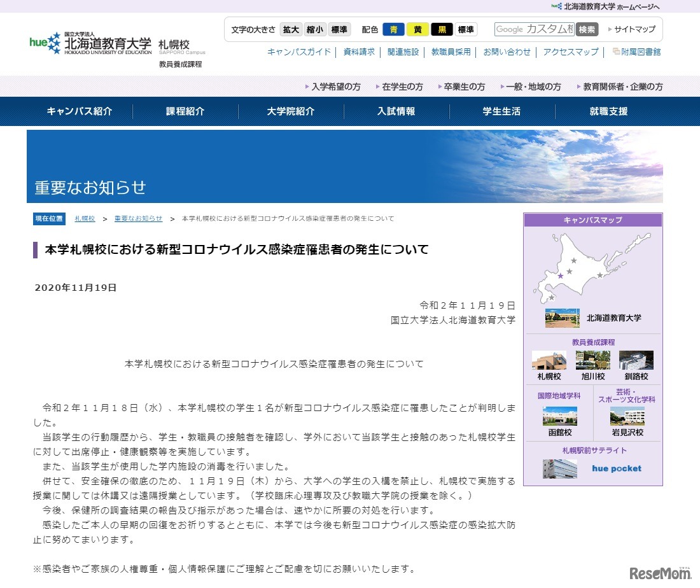The width and height of the screenshot is (700, 588).
Task: Switch page colors to black 黒 theme
Action: 441,29
